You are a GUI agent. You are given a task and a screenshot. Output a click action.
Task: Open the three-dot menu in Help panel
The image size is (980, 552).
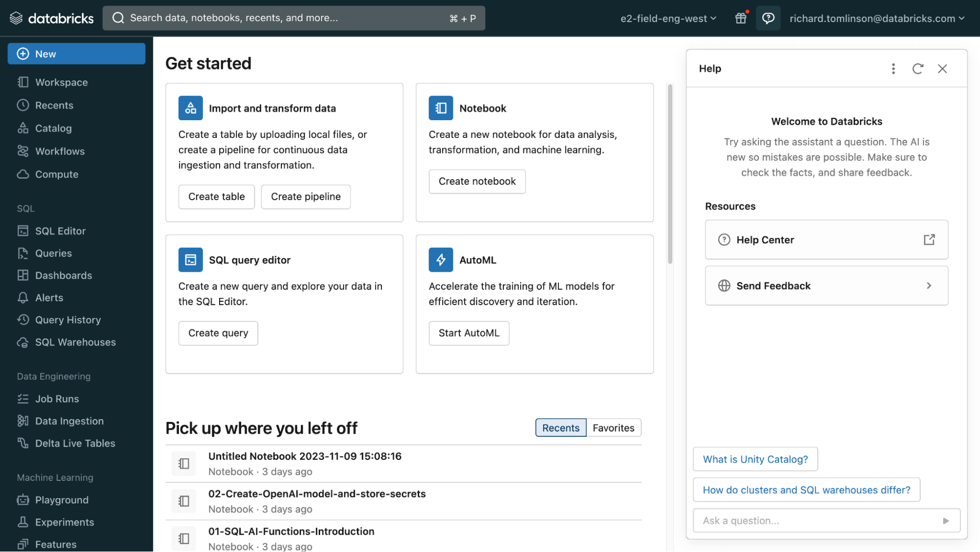[x=893, y=69]
